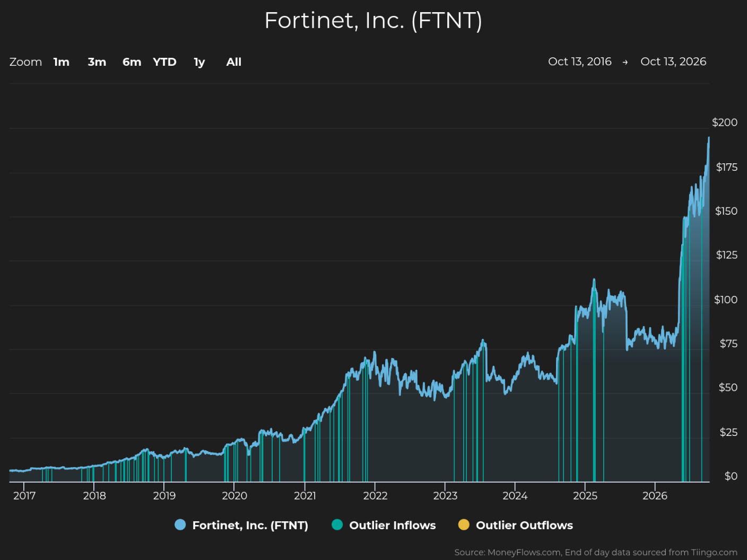The height and width of the screenshot is (560, 747).
Task: Toggle the Outlier Inflows legend series
Action: 384,525
